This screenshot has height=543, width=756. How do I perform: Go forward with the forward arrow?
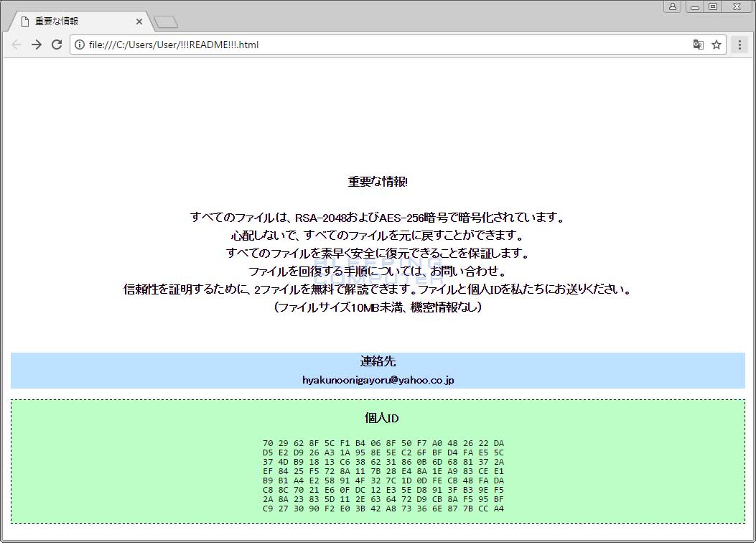point(37,45)
